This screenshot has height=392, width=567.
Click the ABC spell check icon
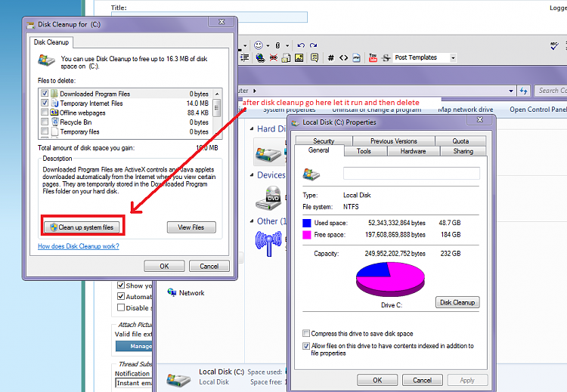coord(554,45)
